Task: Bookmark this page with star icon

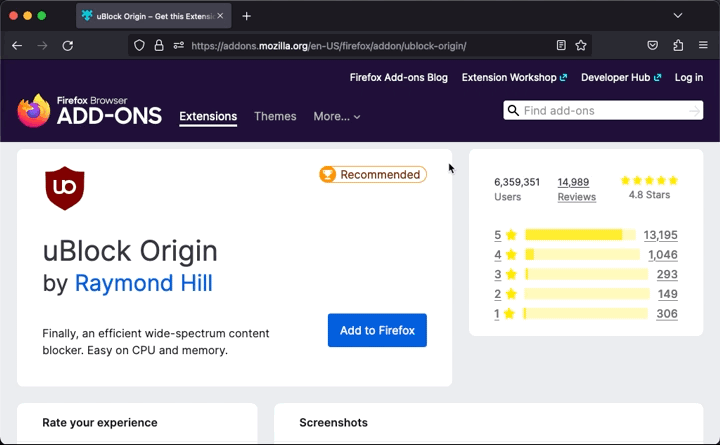Action: pos(581,45)
